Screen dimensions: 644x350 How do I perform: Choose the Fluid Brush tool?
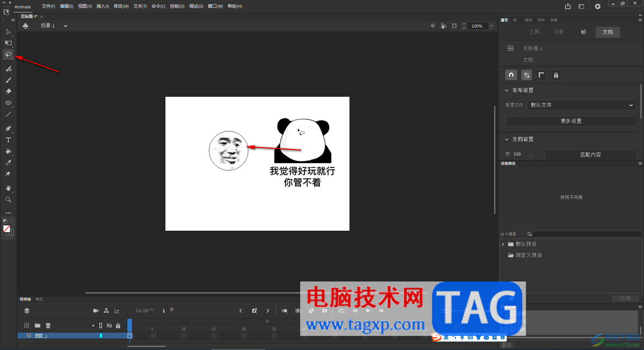point(8,69)
